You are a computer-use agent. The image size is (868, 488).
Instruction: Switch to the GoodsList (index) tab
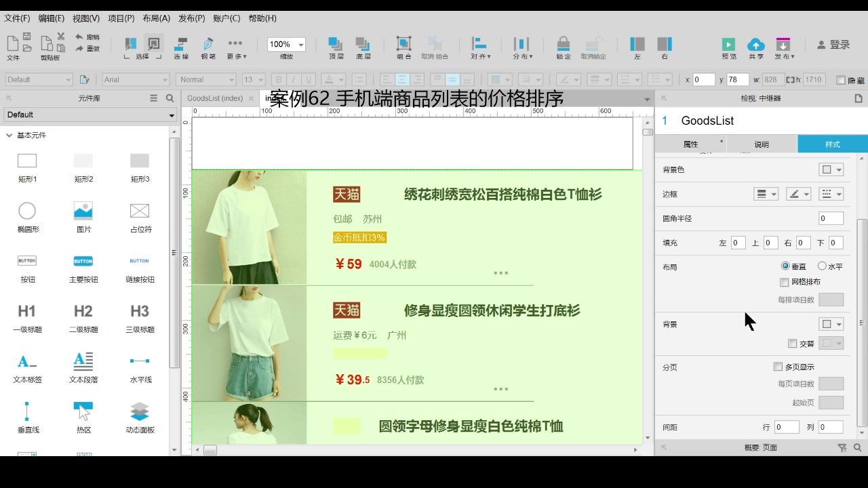pos(215,98)
